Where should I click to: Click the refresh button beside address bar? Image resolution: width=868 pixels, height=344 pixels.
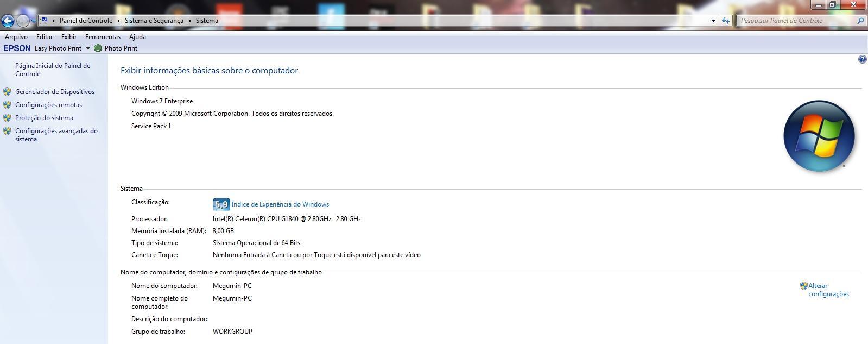pyautogui.click(x=726, y=21)
